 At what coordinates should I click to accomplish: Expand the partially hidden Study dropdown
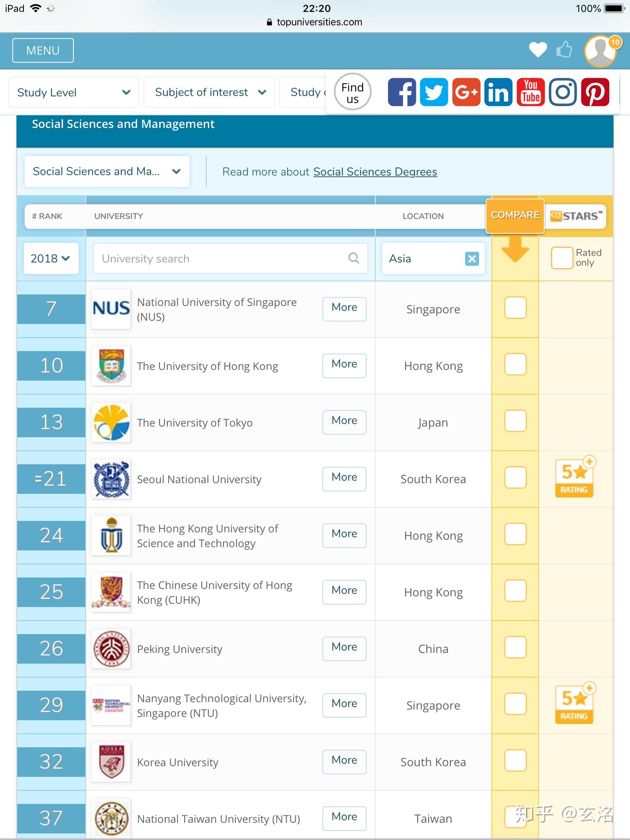pyautogui.click(x=303, y=92)
